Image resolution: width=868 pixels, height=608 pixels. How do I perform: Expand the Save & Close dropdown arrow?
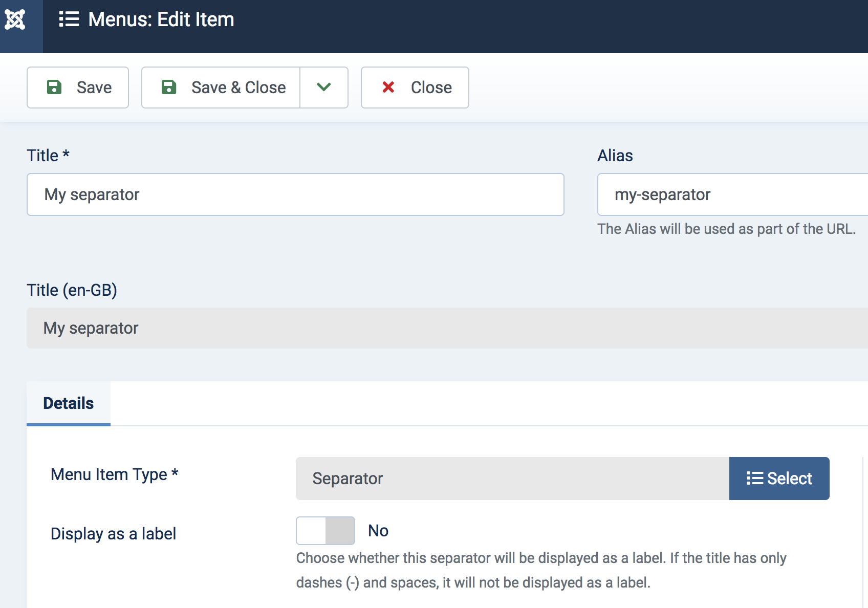tap(324, 88)
